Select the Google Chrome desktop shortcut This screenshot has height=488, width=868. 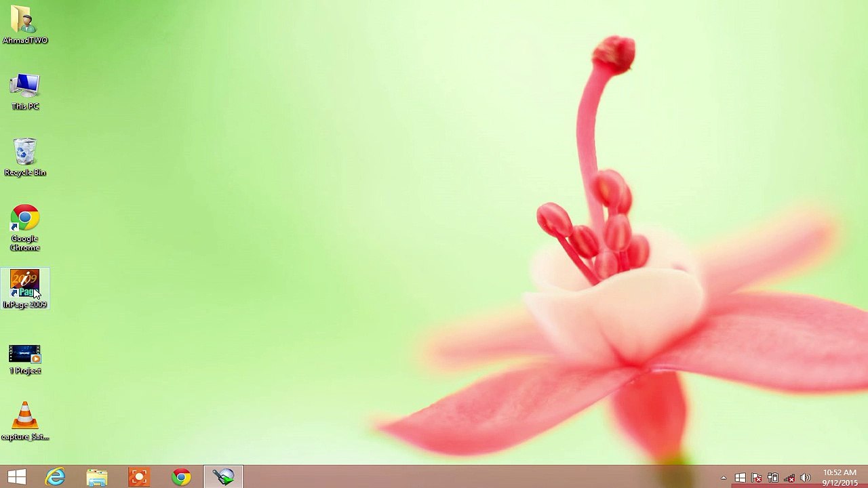[25, 228]
